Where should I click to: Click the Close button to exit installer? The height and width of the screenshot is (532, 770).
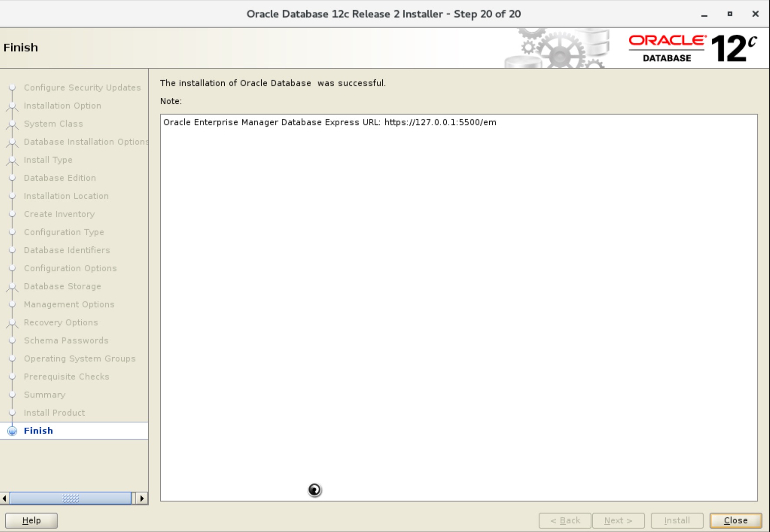pos(735,520)
